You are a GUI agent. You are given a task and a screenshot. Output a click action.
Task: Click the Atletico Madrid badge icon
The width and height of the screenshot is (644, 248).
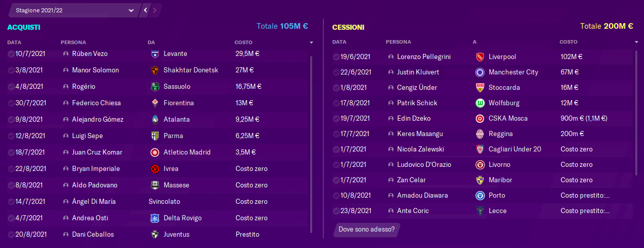[x=155, y=152]
